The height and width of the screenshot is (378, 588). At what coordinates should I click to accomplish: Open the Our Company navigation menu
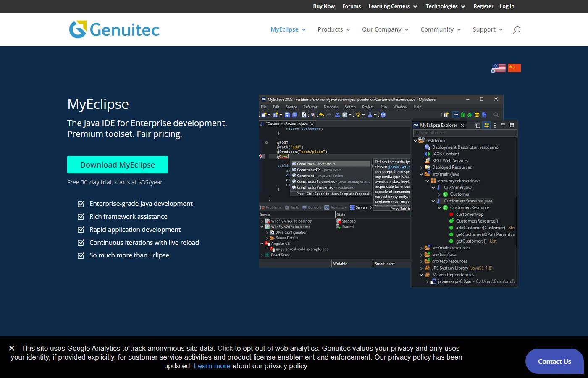(385, 29)
